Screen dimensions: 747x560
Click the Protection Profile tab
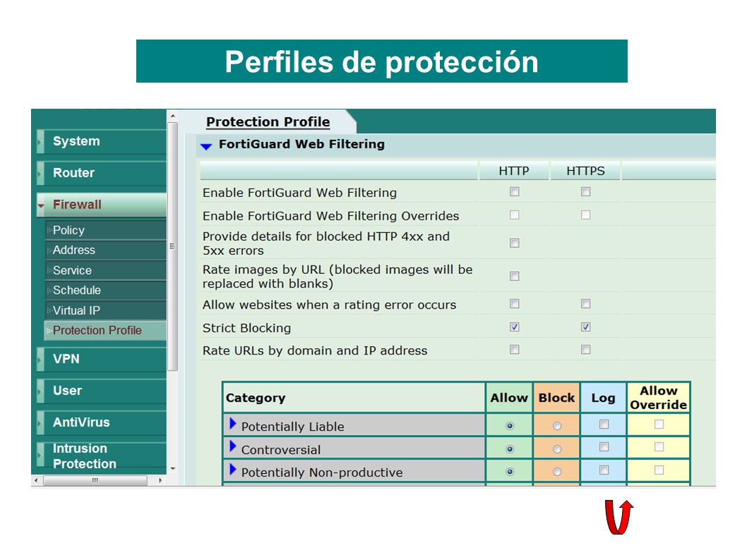[268, 122]
